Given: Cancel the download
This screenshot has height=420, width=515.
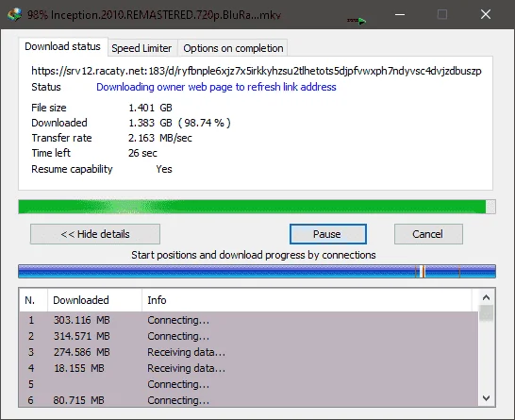Looking at the screenshot, I should tap(428, 234).
